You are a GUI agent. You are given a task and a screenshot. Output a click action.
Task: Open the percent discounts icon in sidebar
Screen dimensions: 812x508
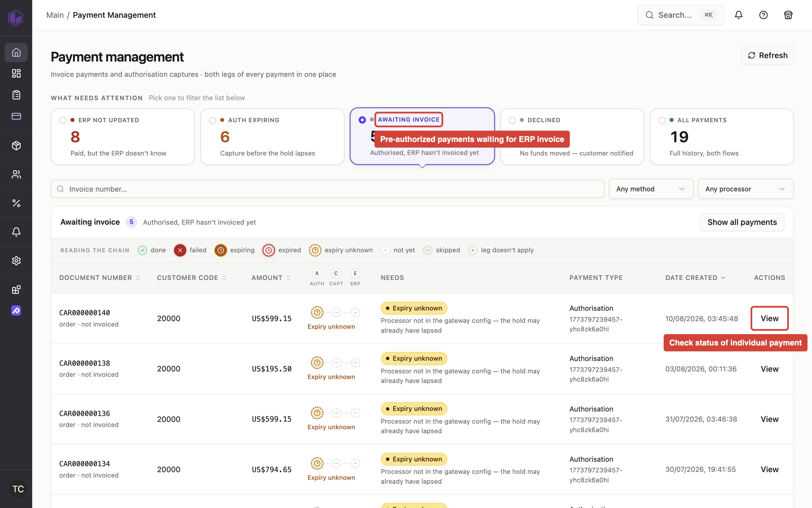[x=16, y=203]
